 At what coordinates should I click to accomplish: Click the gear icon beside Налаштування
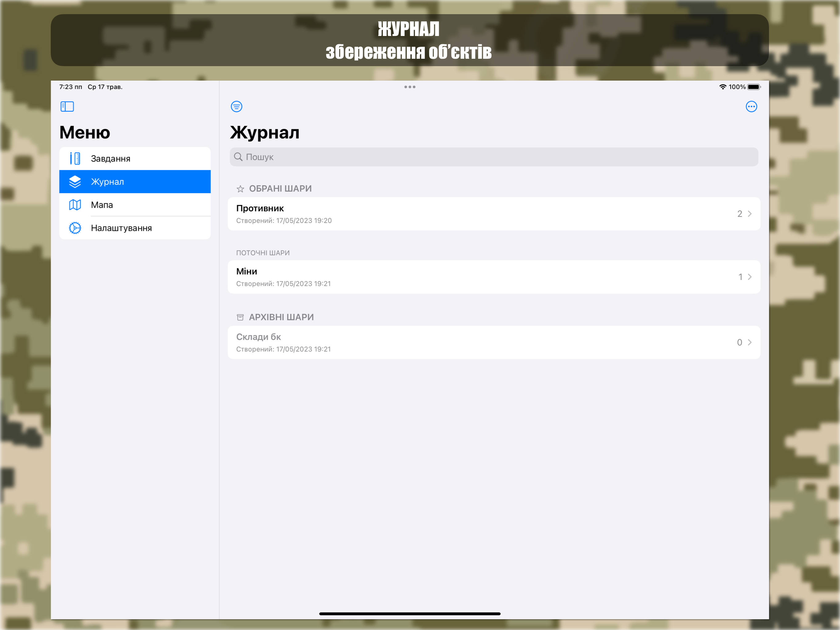click(75, 228)
